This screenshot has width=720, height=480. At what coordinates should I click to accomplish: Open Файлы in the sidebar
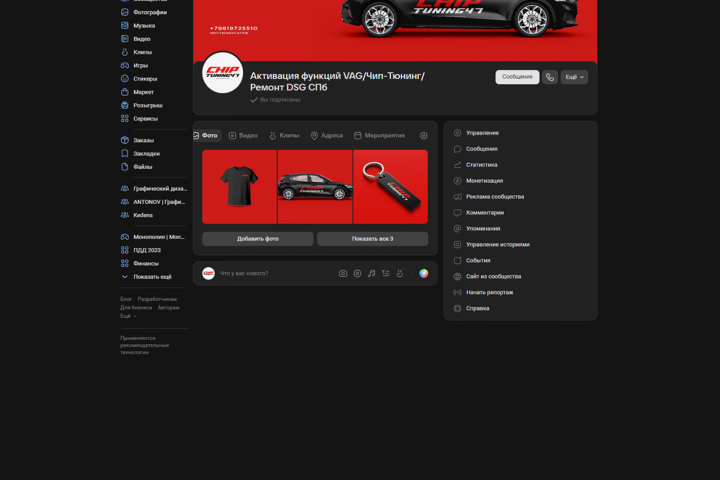136,167
